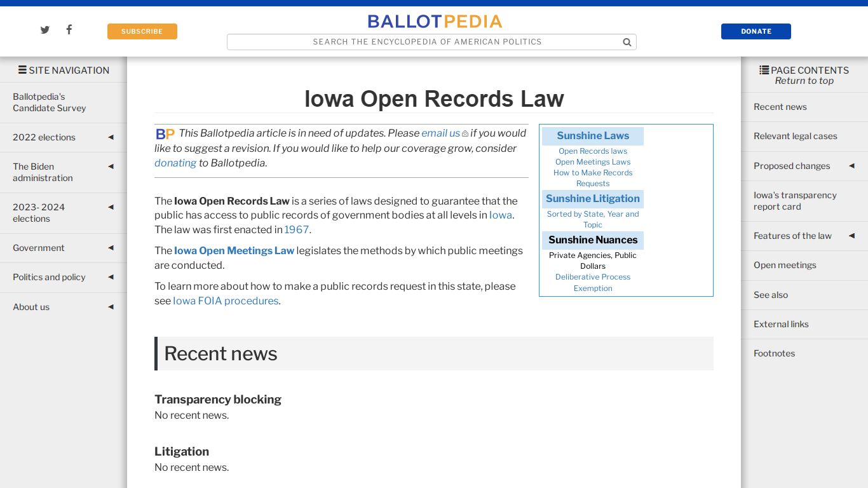Open Sorted by State, Year and Topic link
868x488 pixels.
coord(593,219)
